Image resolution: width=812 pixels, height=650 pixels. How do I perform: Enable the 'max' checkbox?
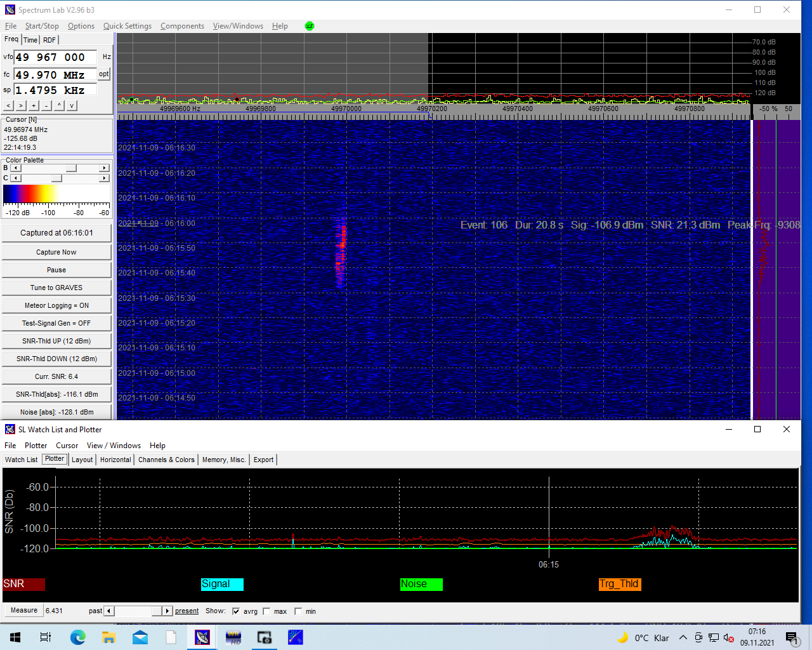(x=266, y=611)
